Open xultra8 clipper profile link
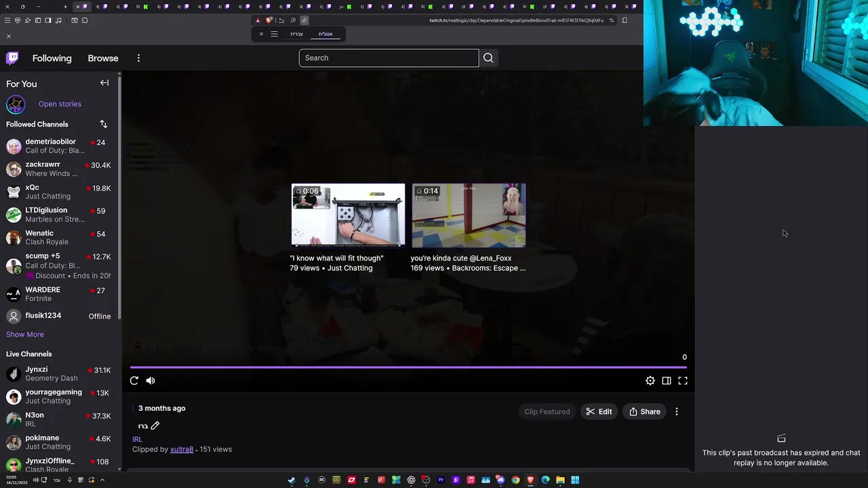The height and width of the screenshot is (488, 868). pos(182,449)
